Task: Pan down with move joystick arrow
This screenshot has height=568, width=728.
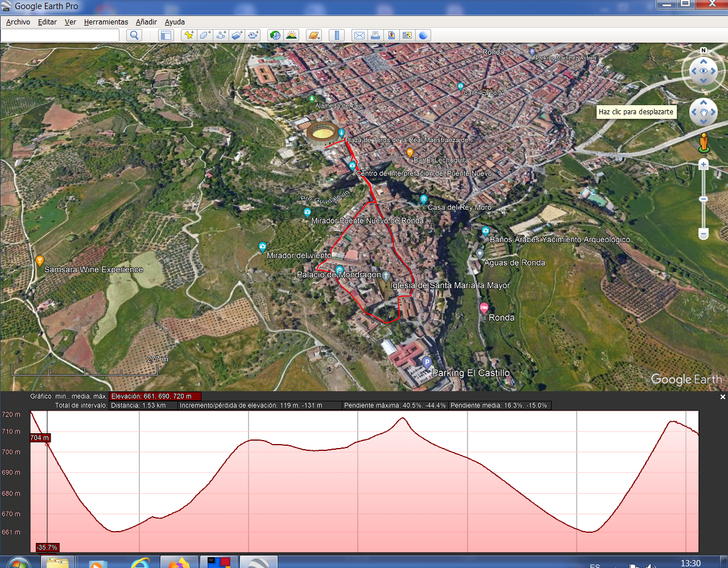Action: (x=704, y=122)
